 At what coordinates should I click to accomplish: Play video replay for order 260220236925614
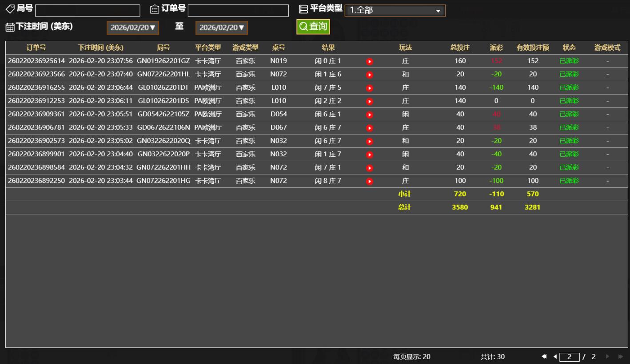[x=369, y=61]
